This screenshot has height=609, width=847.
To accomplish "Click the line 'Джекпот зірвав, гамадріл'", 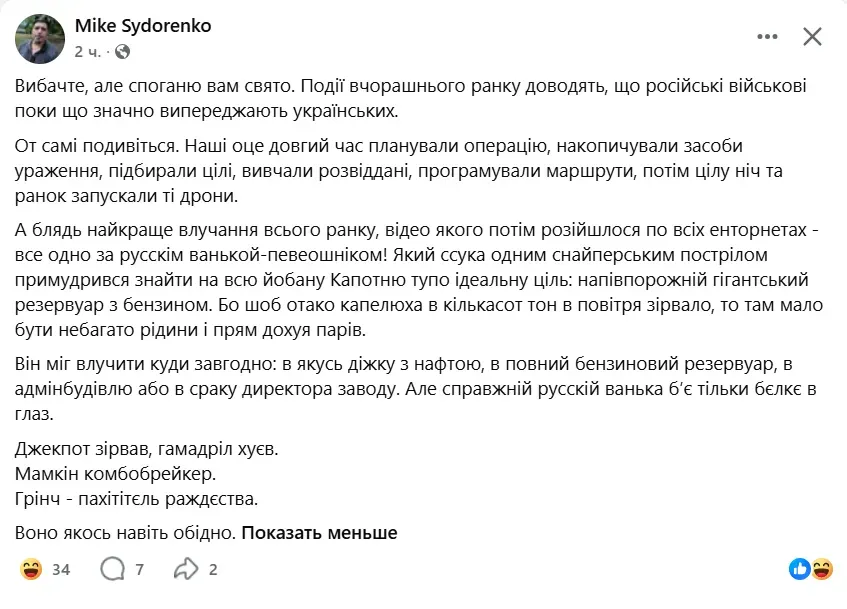I will tap(146, 449).
